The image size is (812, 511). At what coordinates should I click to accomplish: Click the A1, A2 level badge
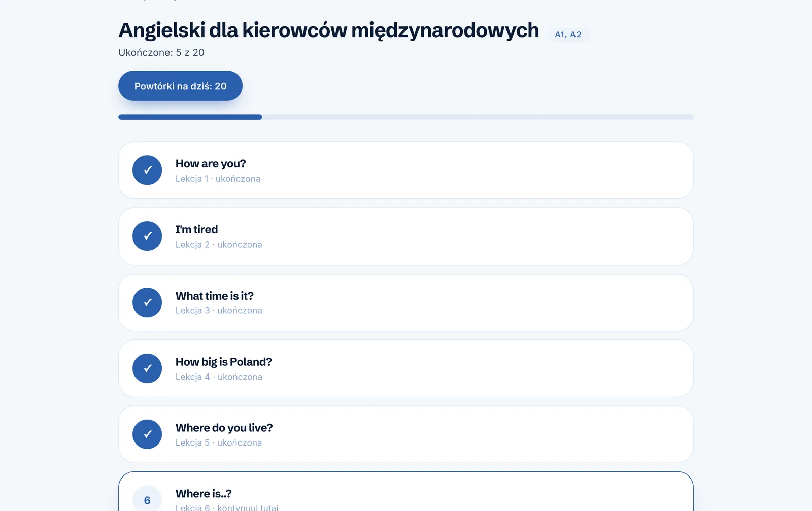568,35
